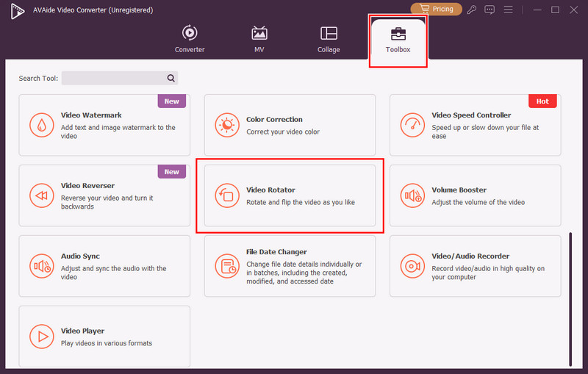Open Video Speed Controller tool
The width and height of the screenshot is (588, 374).
tap(475, 125)
